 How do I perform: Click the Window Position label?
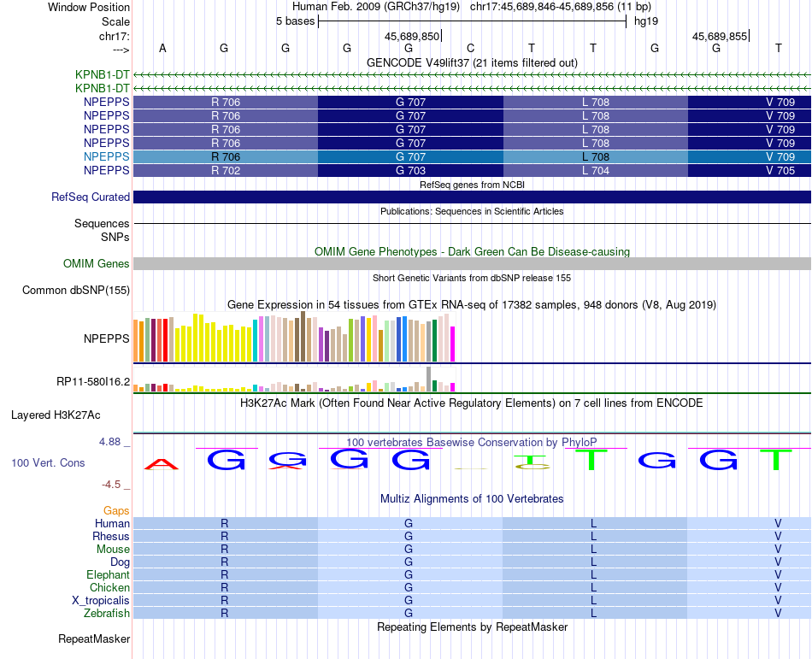pos(89,7)
